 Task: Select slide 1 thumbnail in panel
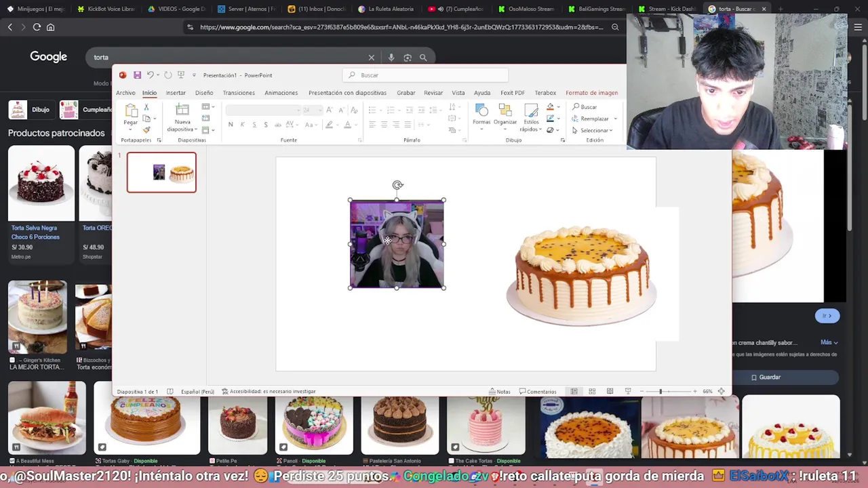pos(161,172)
